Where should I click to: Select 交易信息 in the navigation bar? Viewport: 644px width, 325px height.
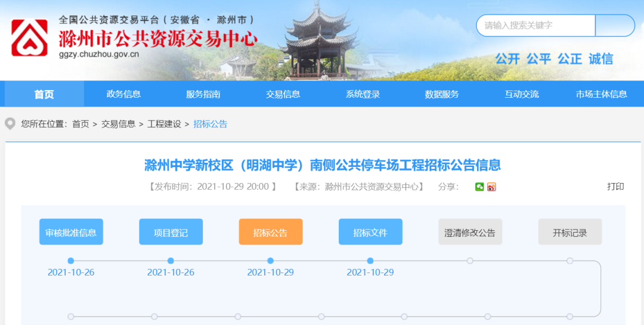coord(283,94)
